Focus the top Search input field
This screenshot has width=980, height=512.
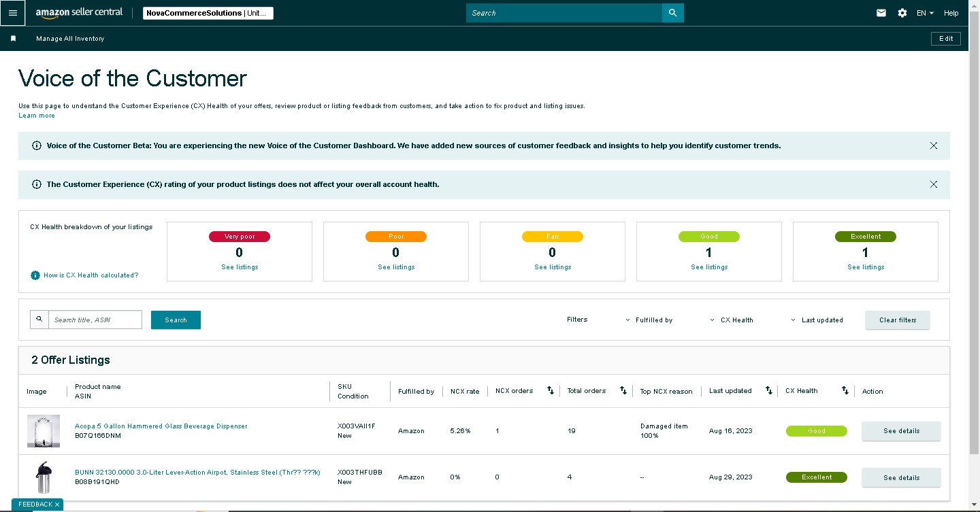(564, 13)
